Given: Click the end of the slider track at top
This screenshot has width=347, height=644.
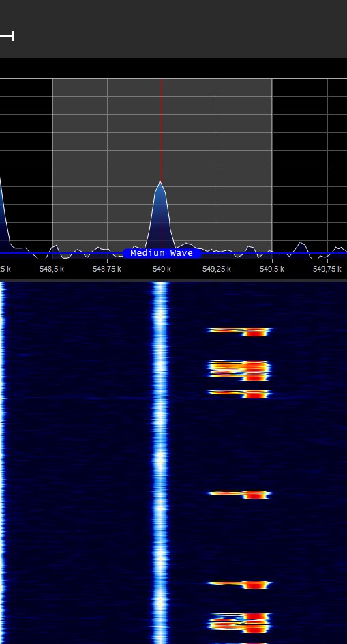Looking at the screenshot, I should [x=13, y=36].
